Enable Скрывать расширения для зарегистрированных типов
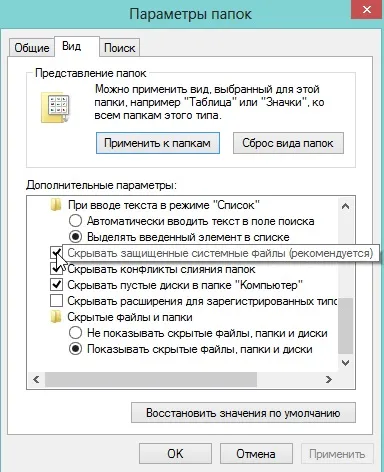The height and width of the screenshot is (472, 384). pos(56,301)
